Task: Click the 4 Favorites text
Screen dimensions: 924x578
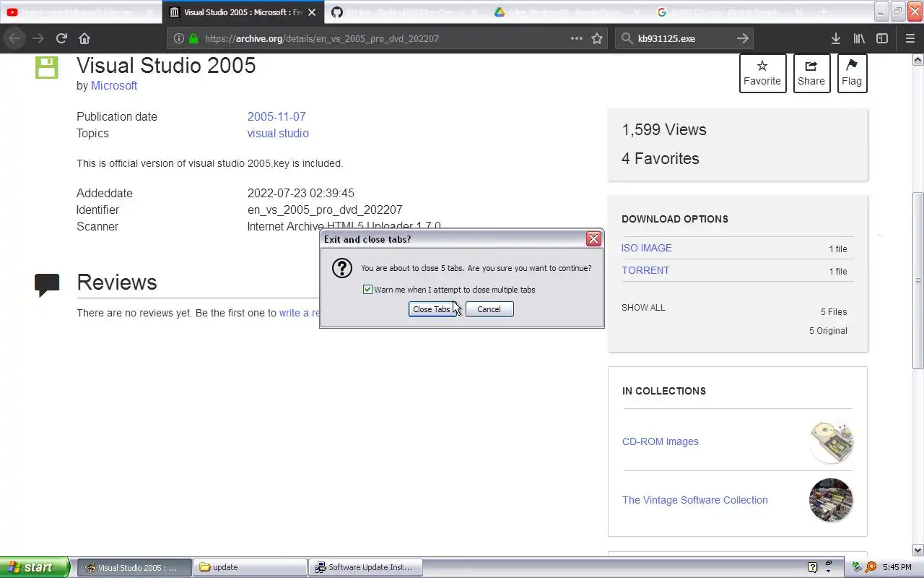Action: (661, 158)
